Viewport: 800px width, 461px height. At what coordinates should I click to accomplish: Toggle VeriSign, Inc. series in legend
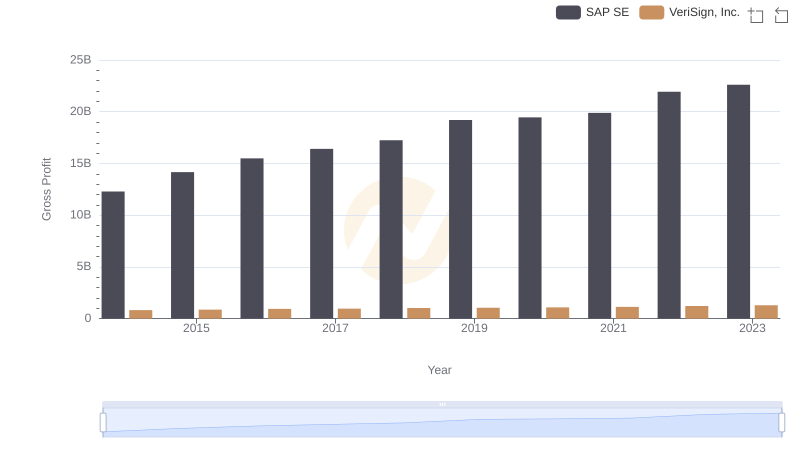[689, 12]
